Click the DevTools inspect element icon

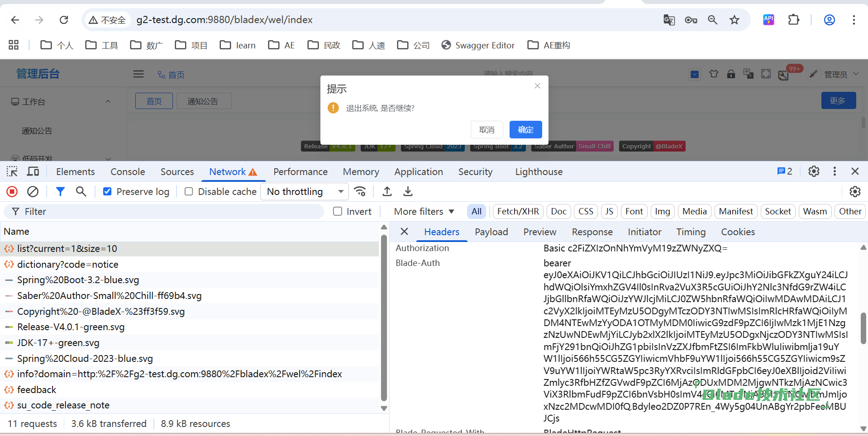pos(12,172)
